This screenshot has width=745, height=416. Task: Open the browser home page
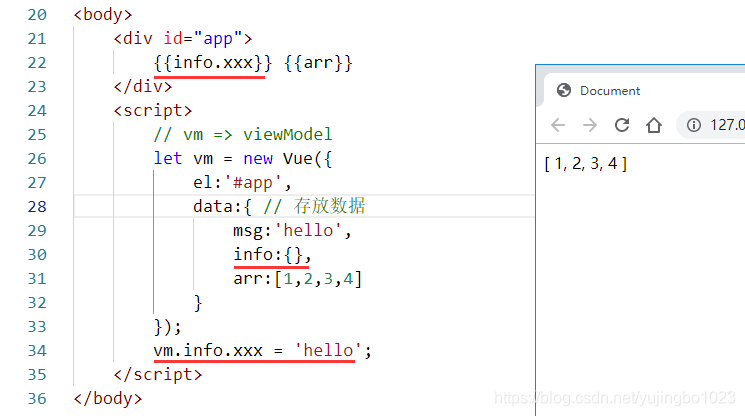[x=654, y=125]
